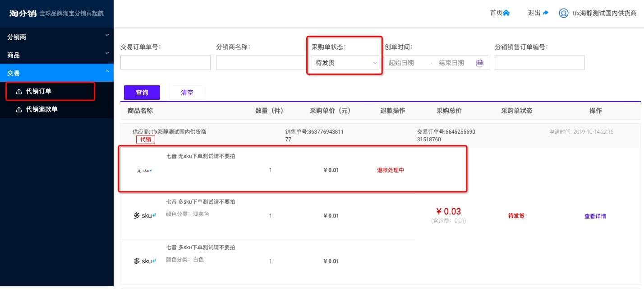Click the 销售单号 text
This screenshot has width=644, height=289.
(314, 135)
